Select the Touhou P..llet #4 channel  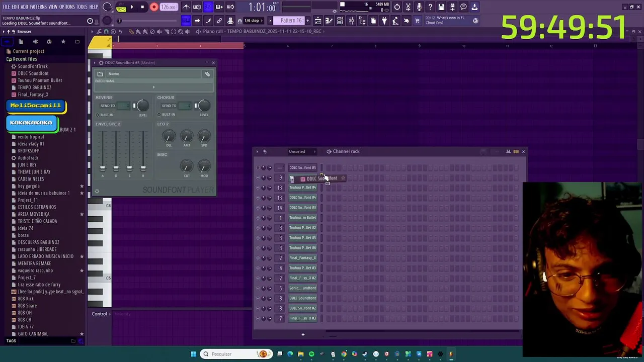302,188
